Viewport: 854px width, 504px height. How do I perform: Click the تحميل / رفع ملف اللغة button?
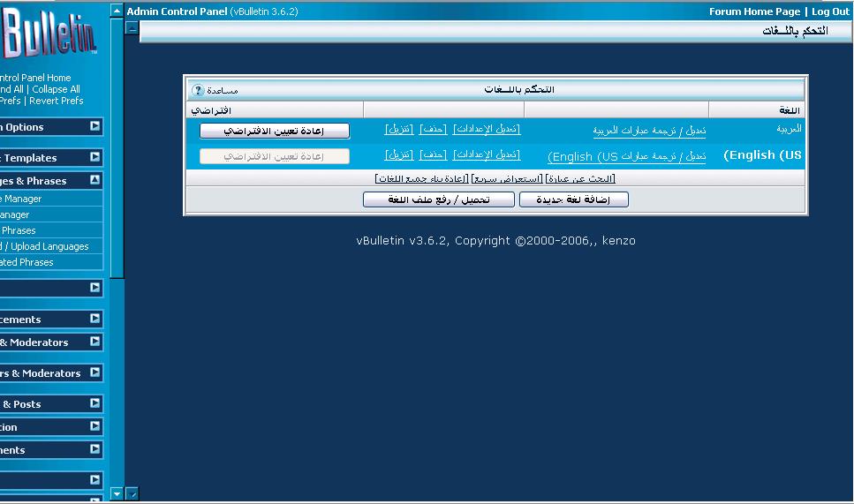438,200
